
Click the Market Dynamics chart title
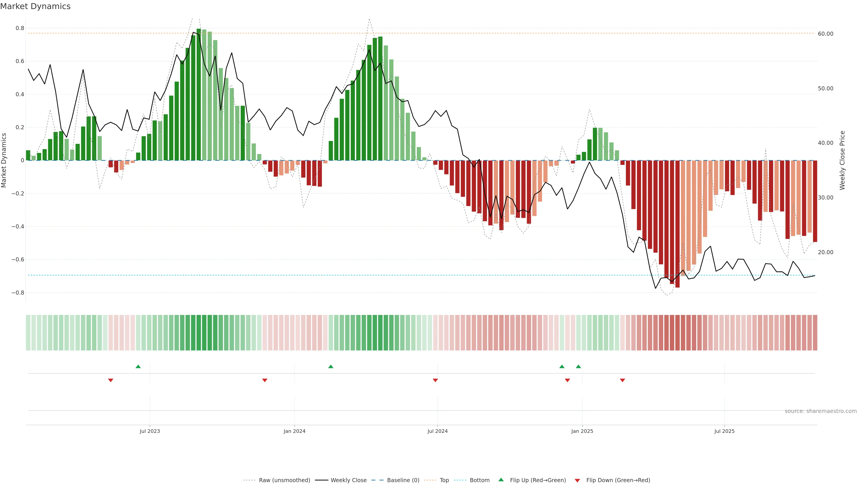35,6
